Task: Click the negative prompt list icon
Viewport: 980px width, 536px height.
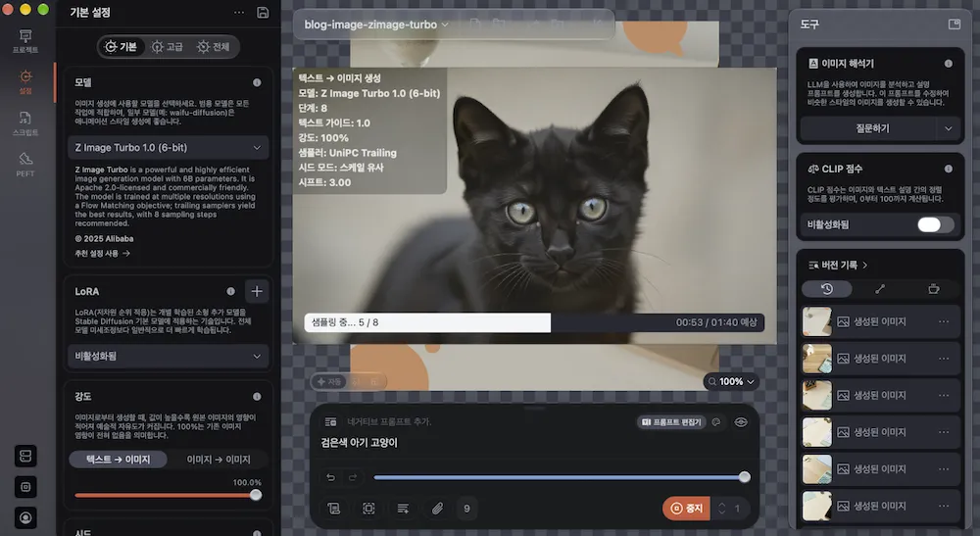Action: (x=331, y=422)
